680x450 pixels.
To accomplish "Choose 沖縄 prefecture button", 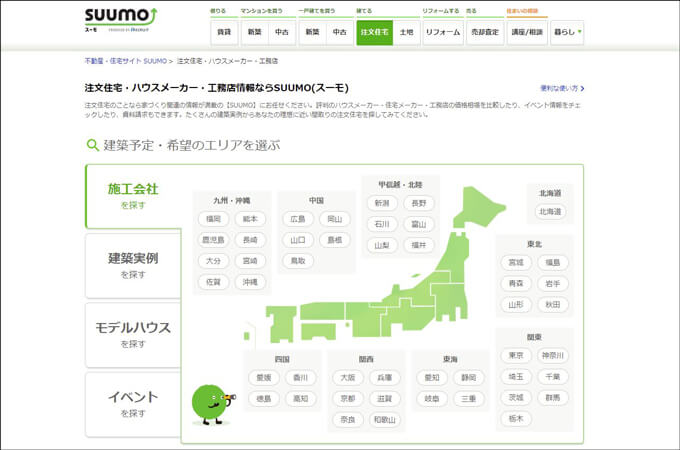I will pyautogui.click(x=250, y=282).
